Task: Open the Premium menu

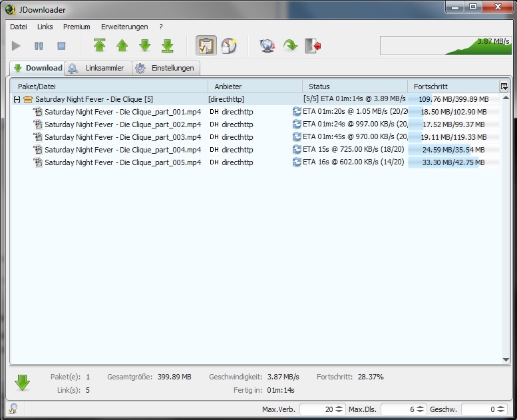Action: pos(77,27)
